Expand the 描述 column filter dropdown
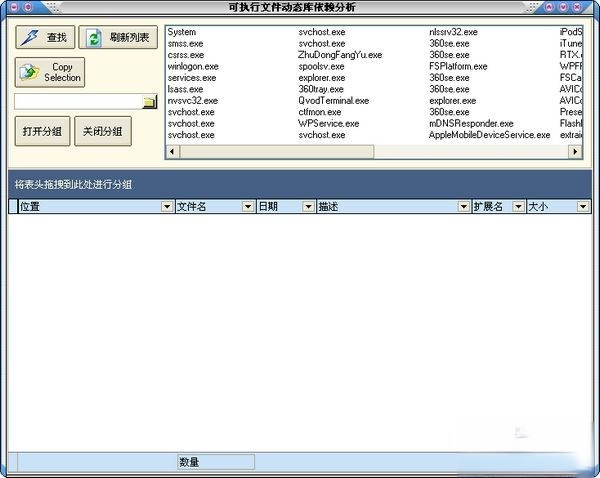This screenshot has height=478, width=600. click(x=463, y=207)
